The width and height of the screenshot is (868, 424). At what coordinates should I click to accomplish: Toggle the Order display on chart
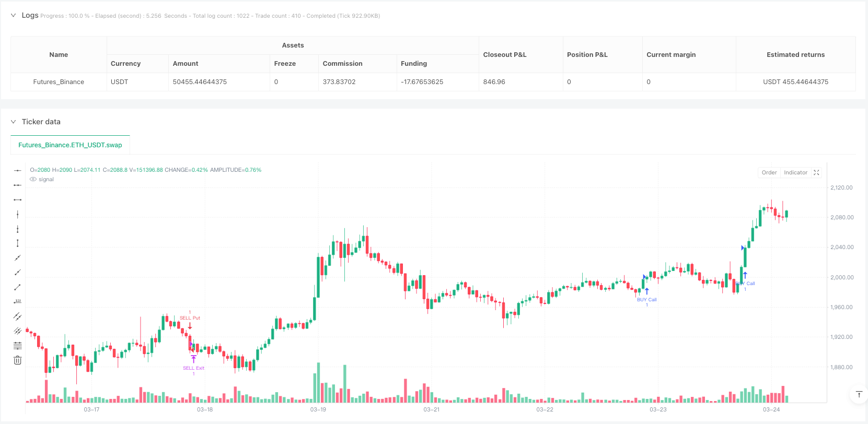tap(769, 173)
